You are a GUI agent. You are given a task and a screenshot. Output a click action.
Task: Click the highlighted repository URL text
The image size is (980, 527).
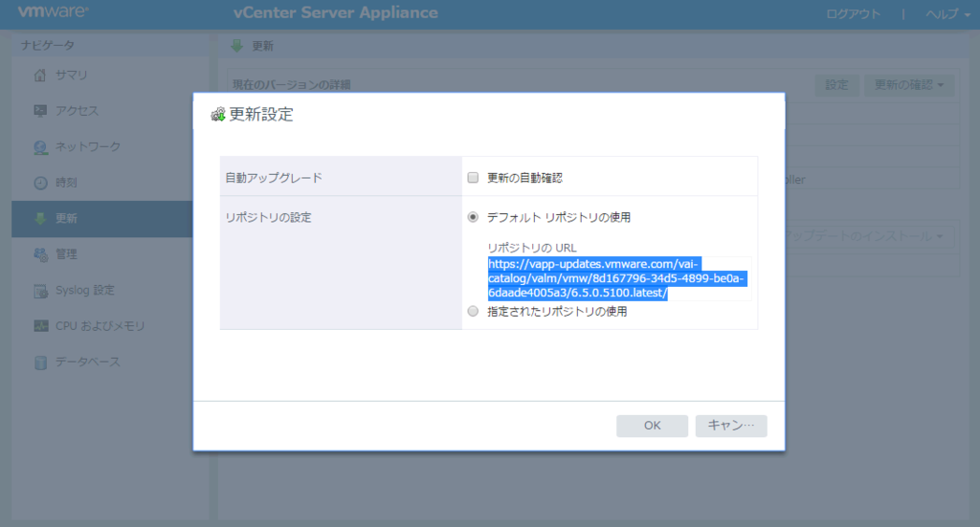(x=616, y=278)
